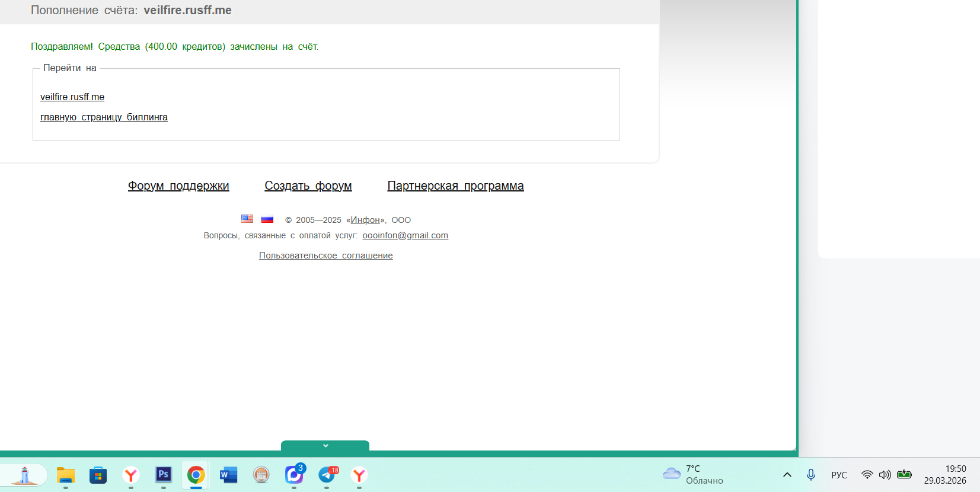Open the Yandex Browser icon after Telegram
Image resolution: width=980 pixels, height=492 pixels.
click(359, 475)
